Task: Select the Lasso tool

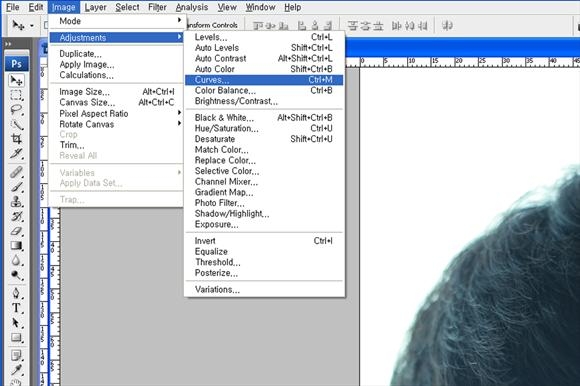Action: coord(16,110)
